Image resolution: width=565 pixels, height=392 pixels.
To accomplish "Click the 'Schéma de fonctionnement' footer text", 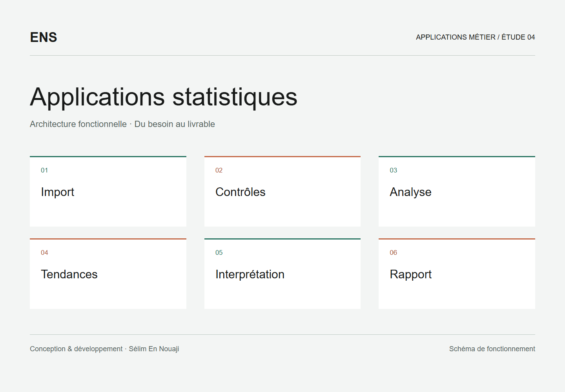I will point(492,349).
